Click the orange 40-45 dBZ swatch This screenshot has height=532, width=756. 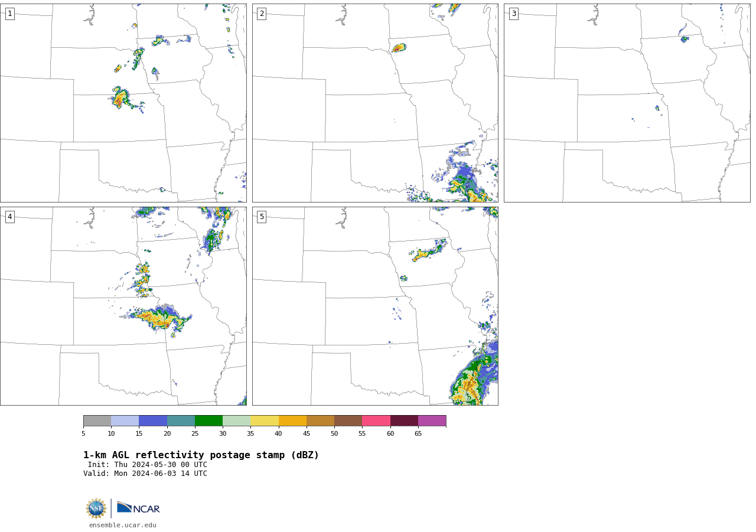click(292, 421)
